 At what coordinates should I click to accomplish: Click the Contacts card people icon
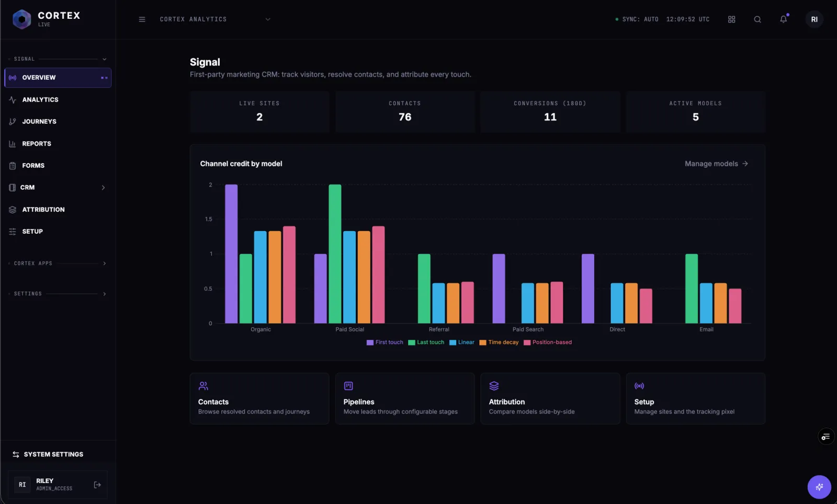pyautogui.click(x=203, y=386)
